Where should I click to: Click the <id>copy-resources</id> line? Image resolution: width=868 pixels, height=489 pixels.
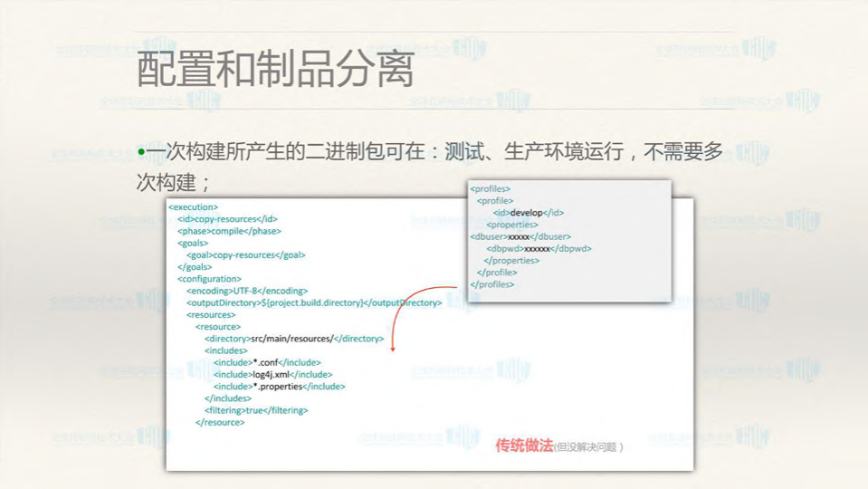pyautogui.click(x=227, y=219)
